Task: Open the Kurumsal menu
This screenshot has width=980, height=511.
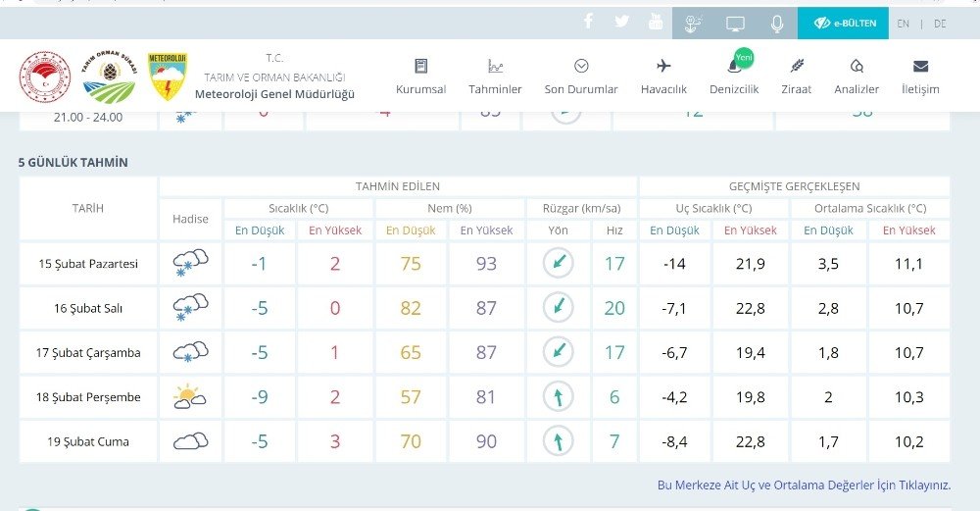Action: tap(420, 77)
